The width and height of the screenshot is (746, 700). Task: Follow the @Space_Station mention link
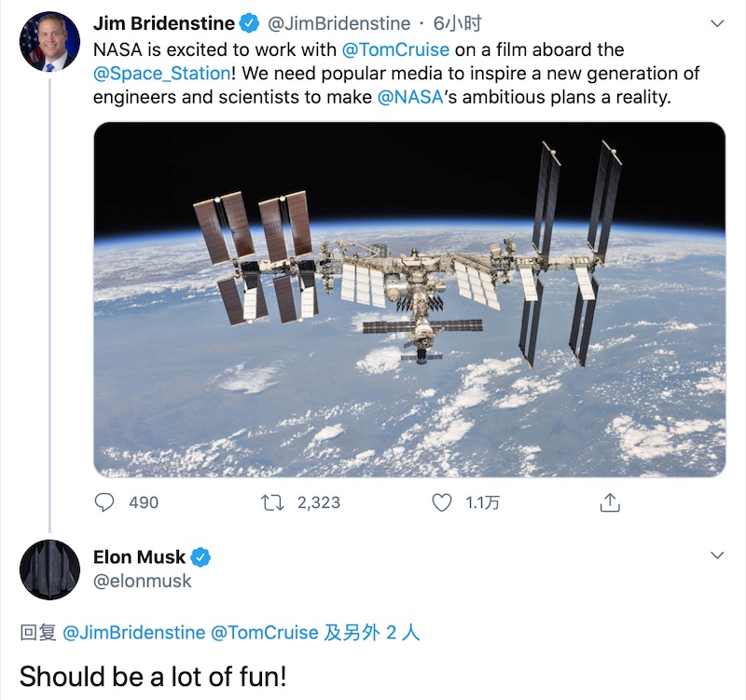pos(161,73)
